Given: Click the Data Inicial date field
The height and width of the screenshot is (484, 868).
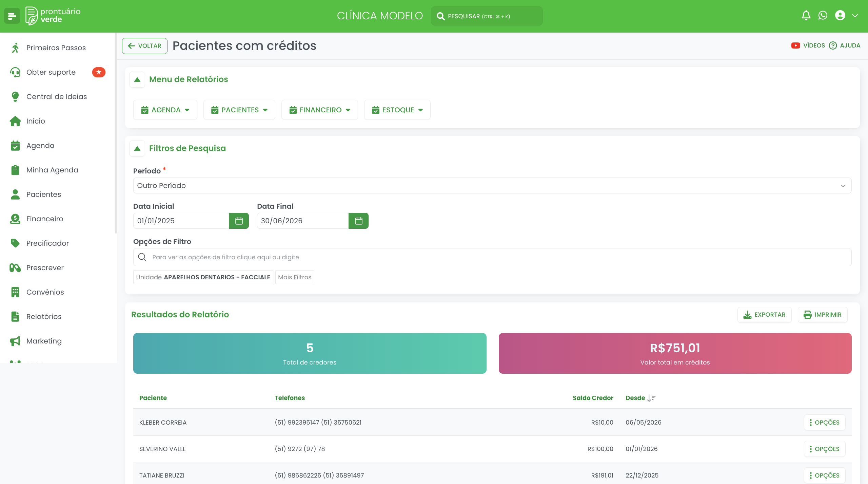Looking at the screenshot, I should point(181,221).
